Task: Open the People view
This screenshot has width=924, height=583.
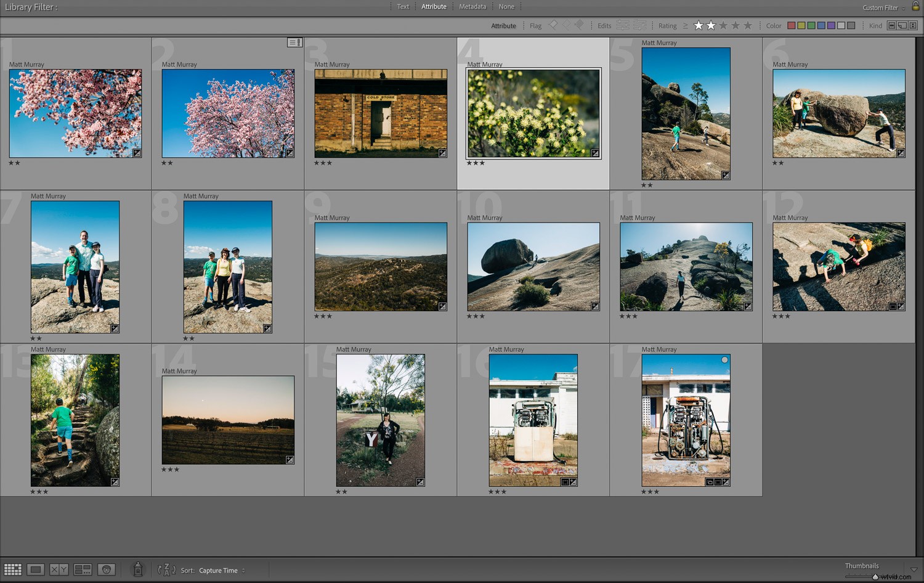Action: coord(106,569)
